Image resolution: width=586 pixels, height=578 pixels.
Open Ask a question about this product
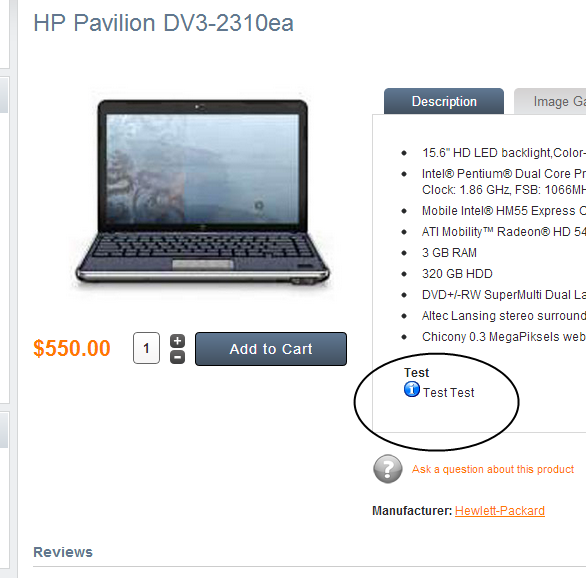tap(493, 469)
